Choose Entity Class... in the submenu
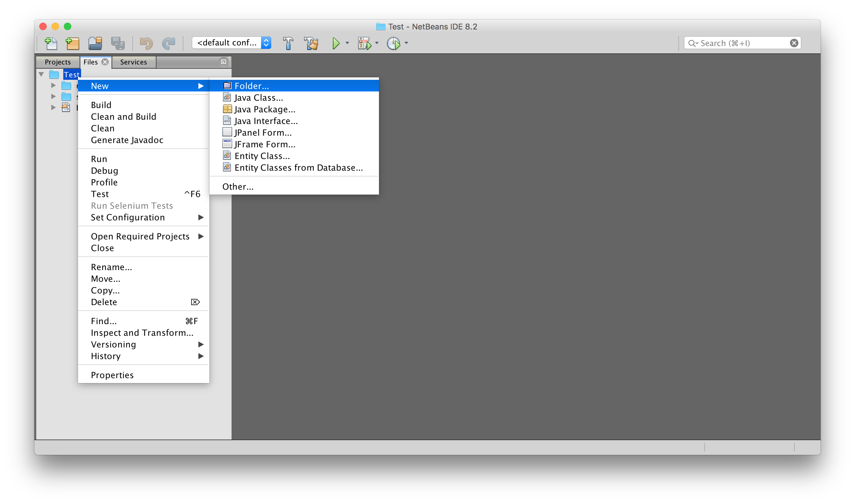 294,156
